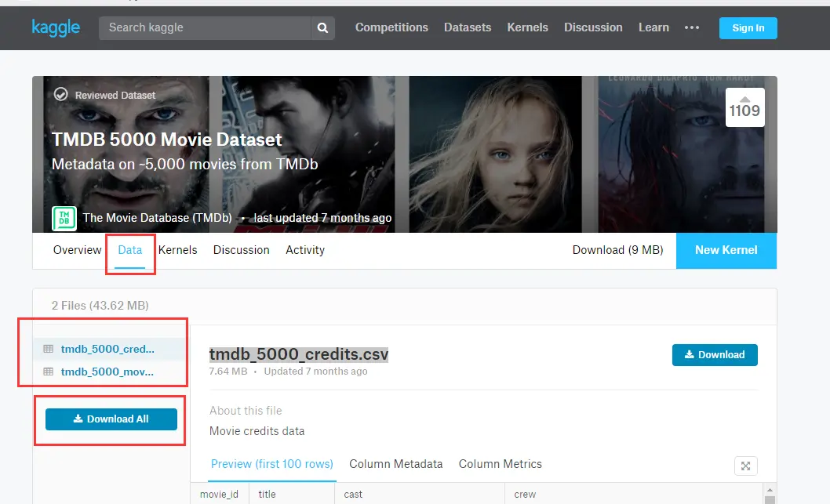Switch to the Overview tab
This screenshot has height=504, width=830.
(78, 250)
